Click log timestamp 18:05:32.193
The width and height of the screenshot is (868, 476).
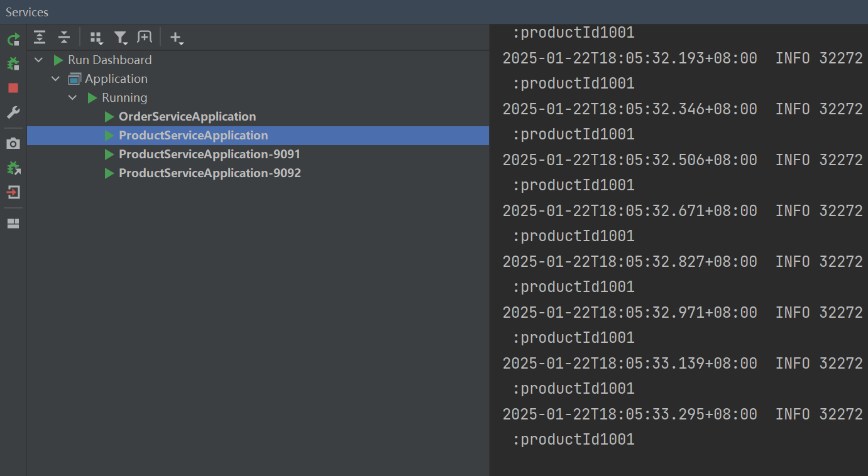630,58
